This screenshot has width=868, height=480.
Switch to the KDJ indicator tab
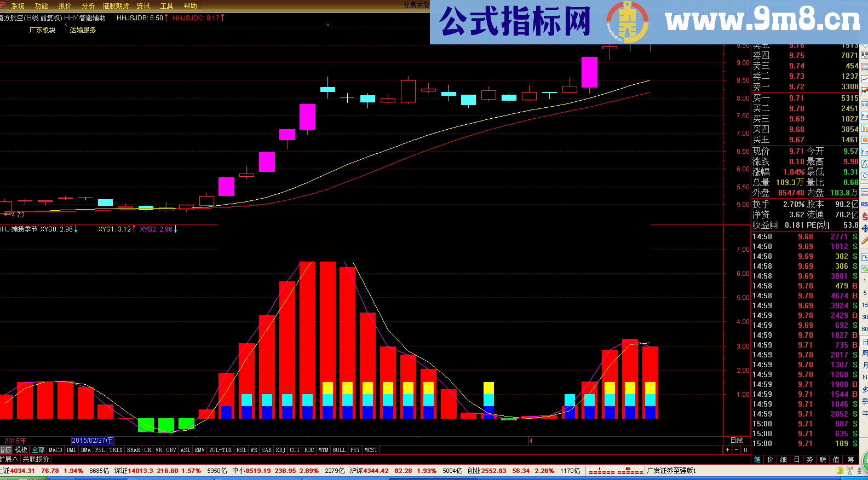coord(281,450)
